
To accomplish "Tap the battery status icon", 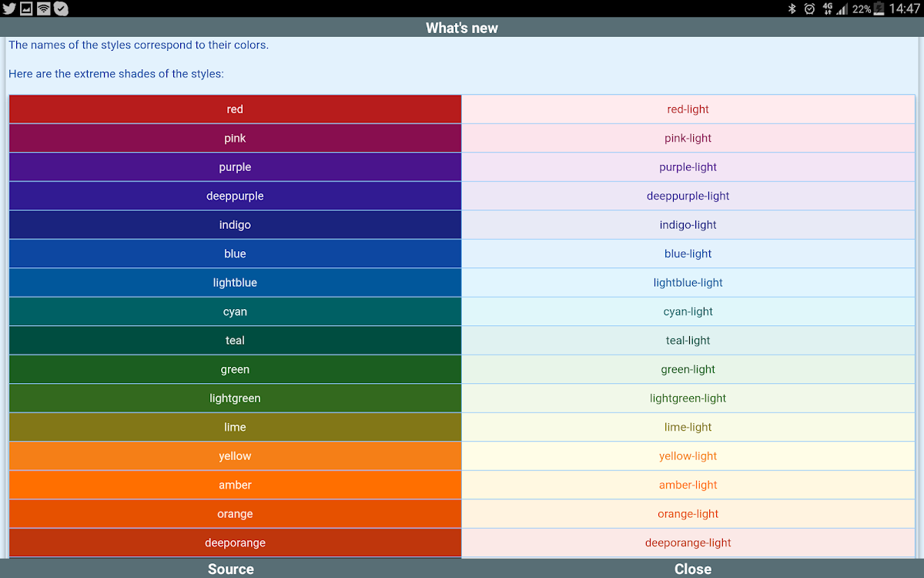I will coord(879,8).
